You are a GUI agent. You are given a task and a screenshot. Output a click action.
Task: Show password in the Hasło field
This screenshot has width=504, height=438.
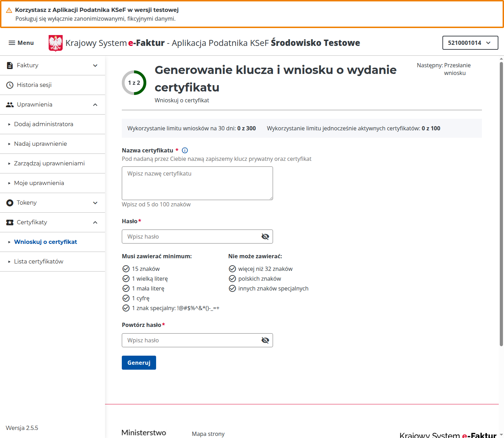[x=265, y=237]
